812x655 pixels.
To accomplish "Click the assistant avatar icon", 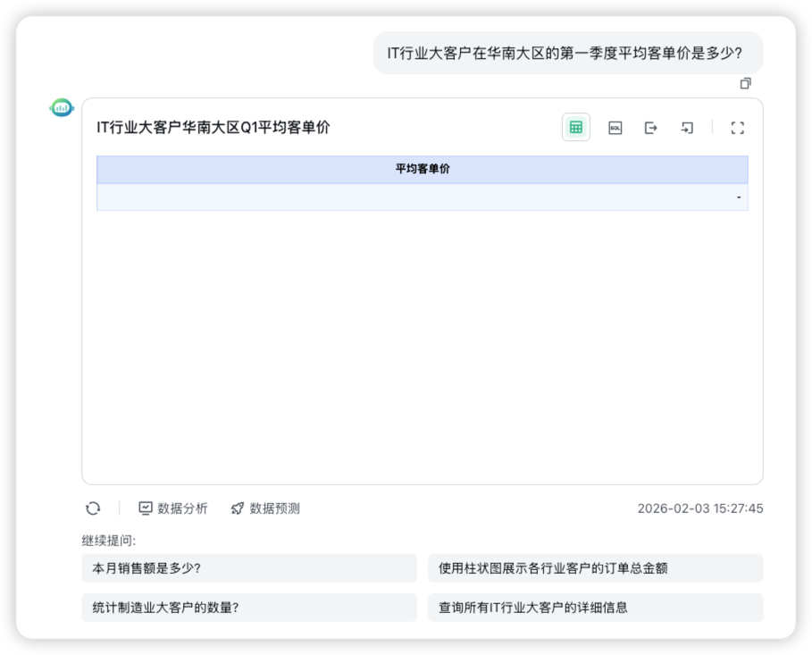I will [62, 106].
